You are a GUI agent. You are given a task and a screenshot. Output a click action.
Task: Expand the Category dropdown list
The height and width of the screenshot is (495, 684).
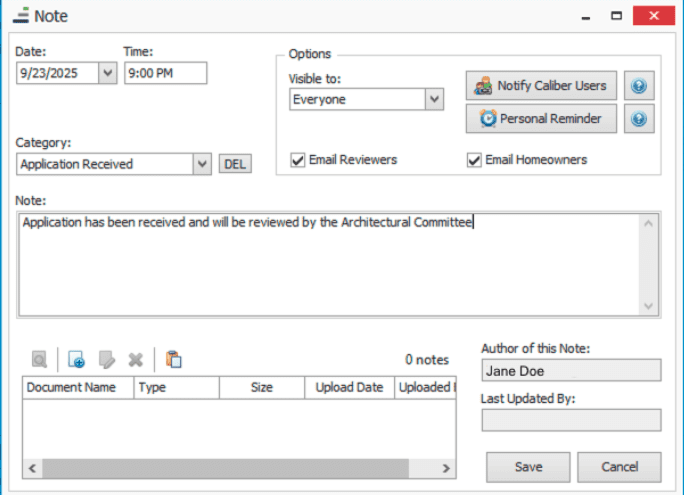click(x=201, y=164)
